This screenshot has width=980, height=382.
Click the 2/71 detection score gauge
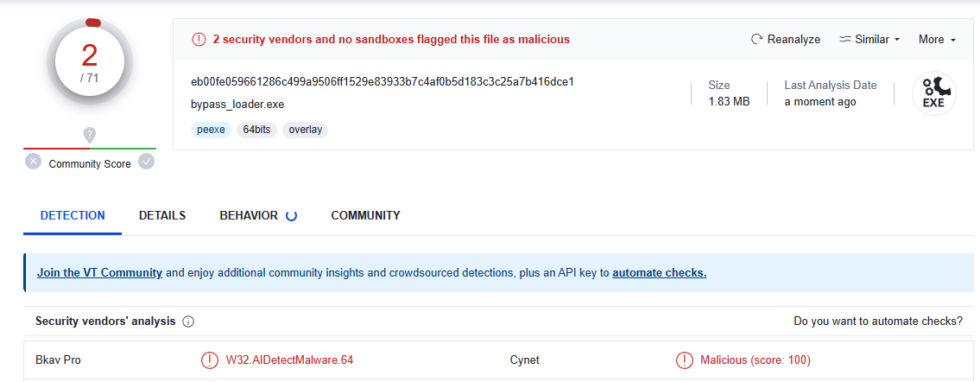coord(90,60)
